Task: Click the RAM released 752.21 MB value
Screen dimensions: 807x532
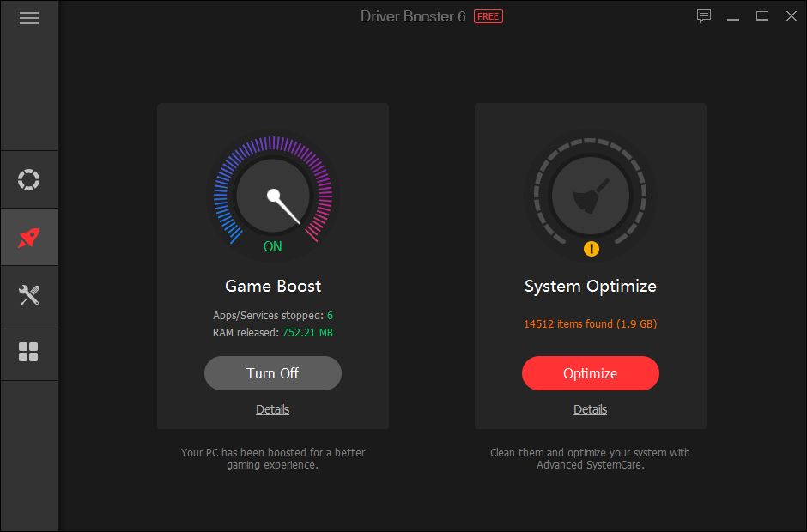Action: coord(307,332)
